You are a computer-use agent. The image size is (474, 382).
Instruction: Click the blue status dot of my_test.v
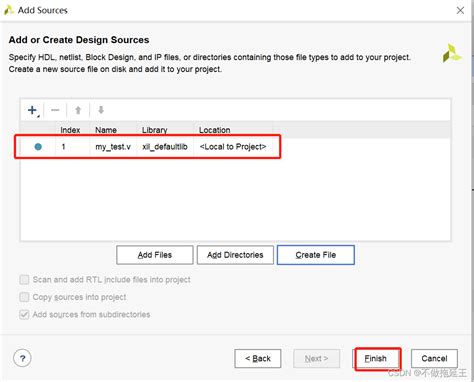38,147
